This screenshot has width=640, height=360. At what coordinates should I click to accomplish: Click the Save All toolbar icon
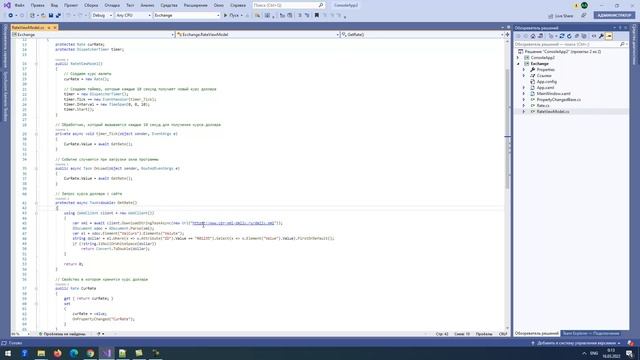(x=58, y=16)
